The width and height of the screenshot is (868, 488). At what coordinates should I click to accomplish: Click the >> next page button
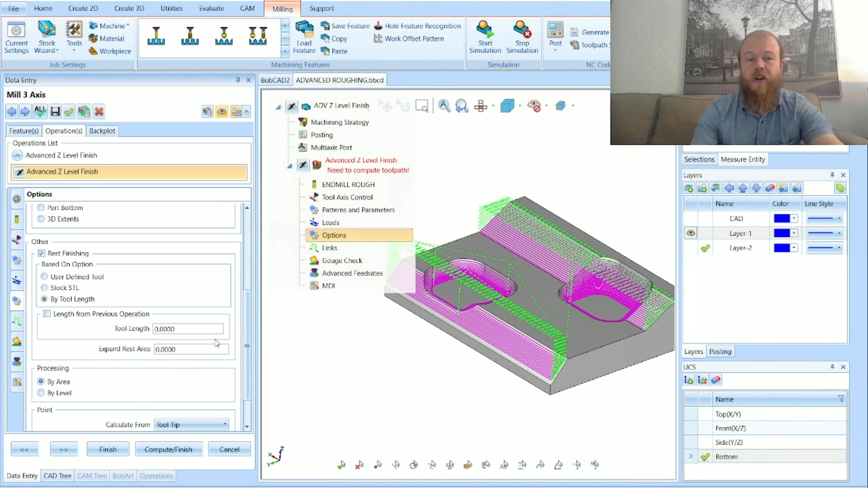point(64,449)
